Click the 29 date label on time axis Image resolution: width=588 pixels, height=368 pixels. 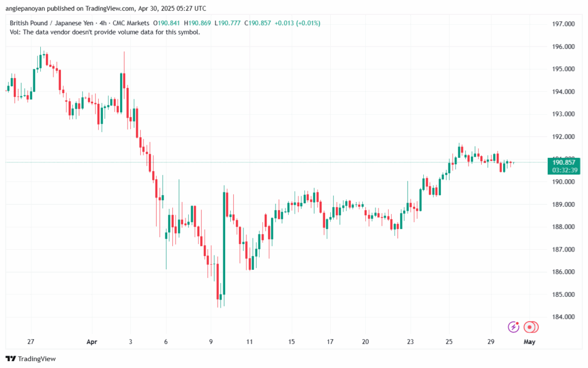click(x=490, y=342)
